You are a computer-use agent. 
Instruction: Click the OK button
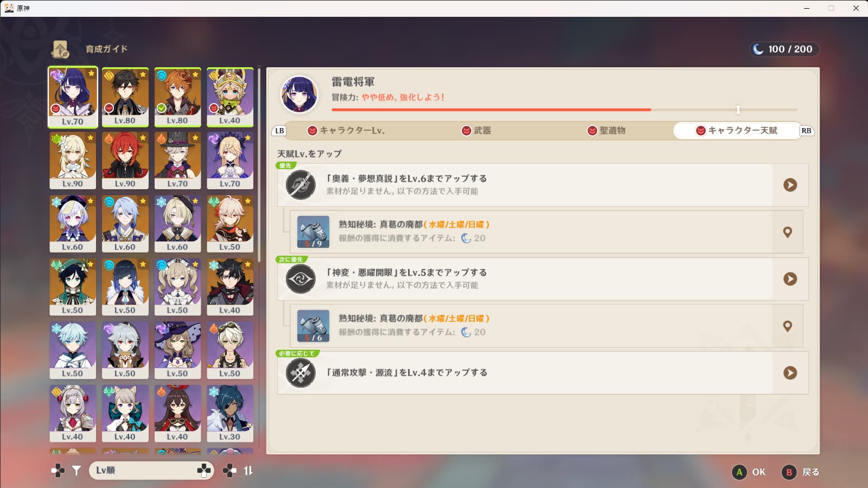[x=749, y=472]
